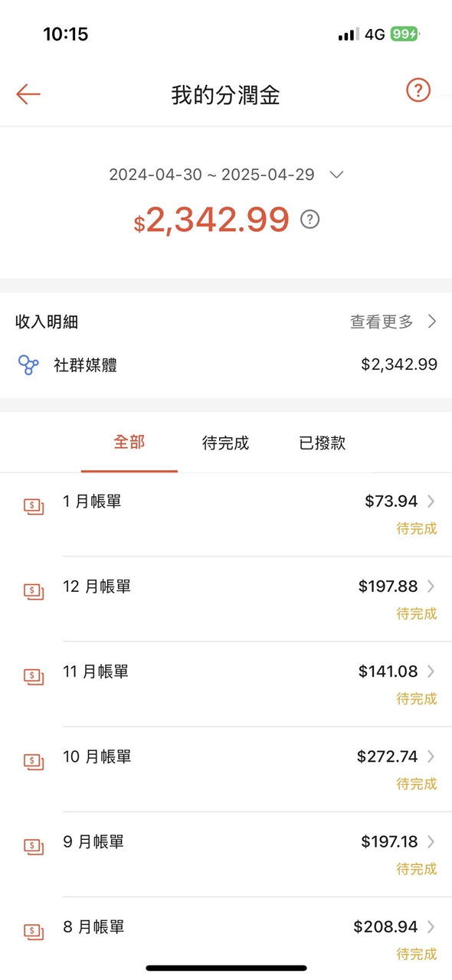452x980 pixels.
Task: Open the 12 月帳單 statement row
Action: pyautogui.click(x=226, y=599)
